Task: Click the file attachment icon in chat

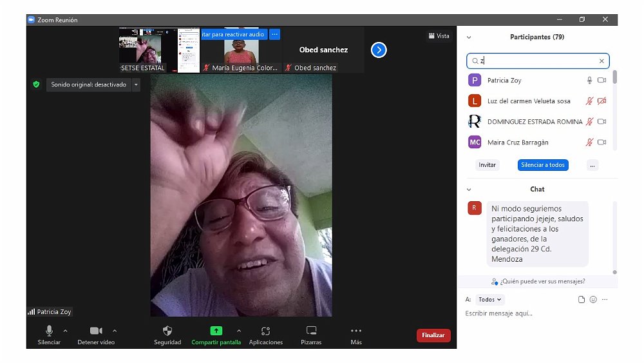Action: 582,300
